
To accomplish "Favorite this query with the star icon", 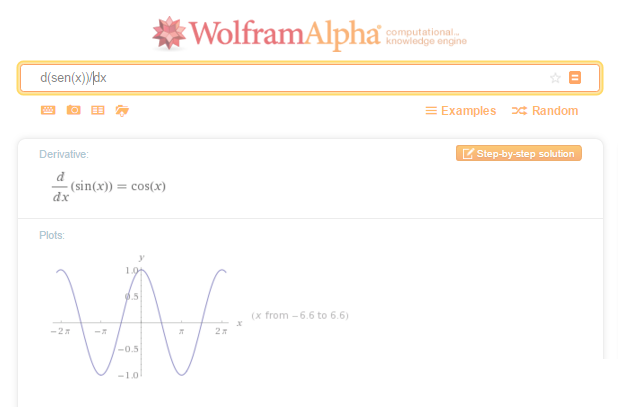I will point(555,78).
